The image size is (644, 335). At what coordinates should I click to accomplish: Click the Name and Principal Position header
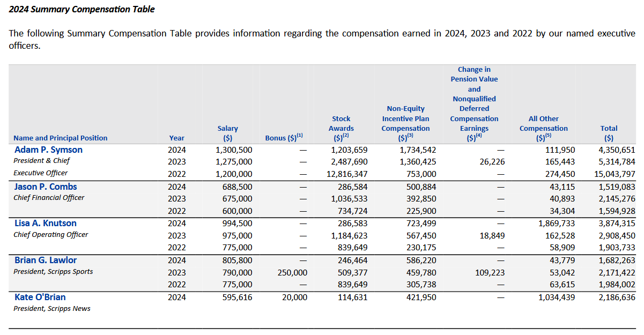point(61,138)
